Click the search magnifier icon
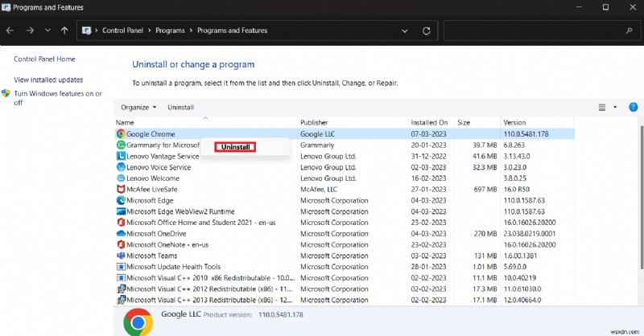This screenshot has width=644, height=336. [x=629, y=31]
